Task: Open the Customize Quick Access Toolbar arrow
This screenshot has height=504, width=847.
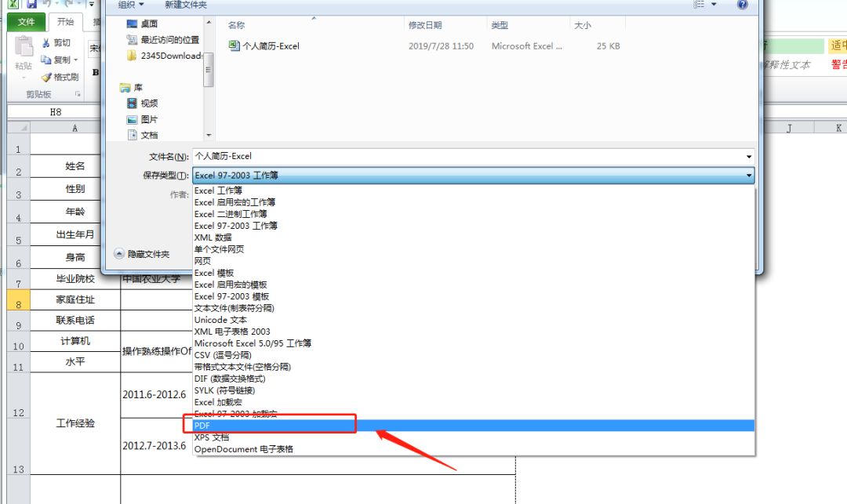Action: [x=91, y=4]
